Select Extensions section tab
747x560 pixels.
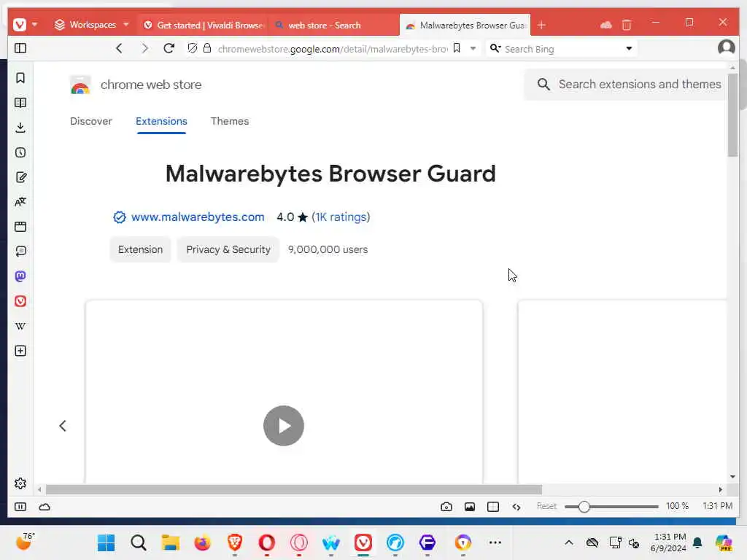[161, 121]
